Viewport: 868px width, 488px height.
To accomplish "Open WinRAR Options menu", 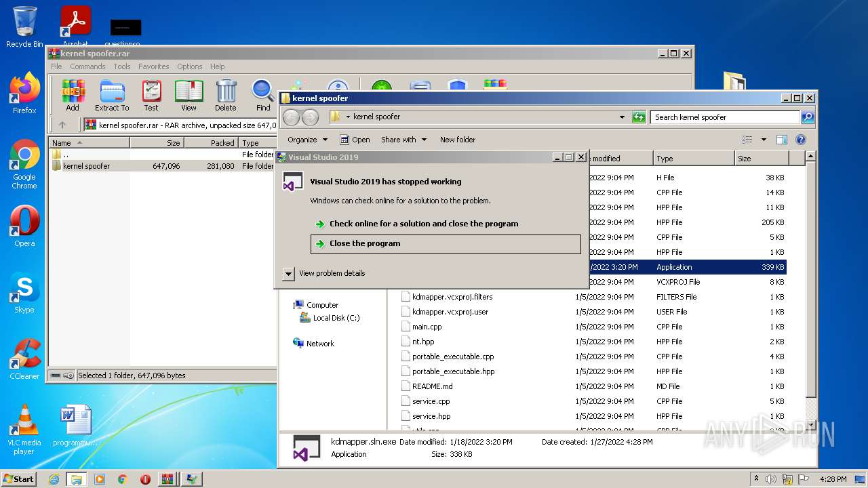I will [190, 66].
